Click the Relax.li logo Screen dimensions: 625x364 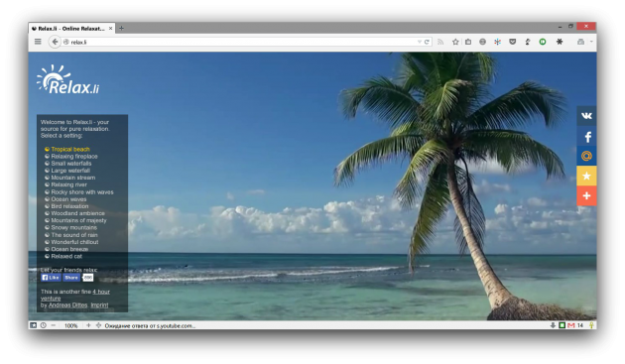click(x=67, y=79)
